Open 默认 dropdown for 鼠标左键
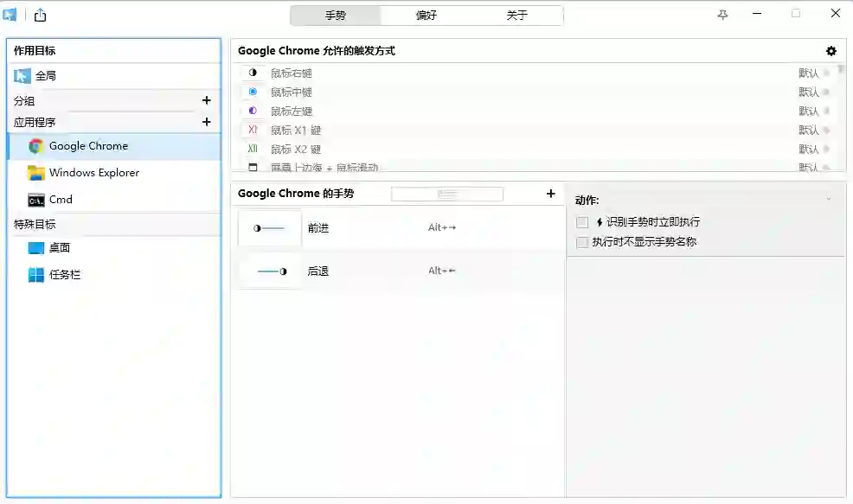This screenshot has height=504, width=853. coord(814,111)
